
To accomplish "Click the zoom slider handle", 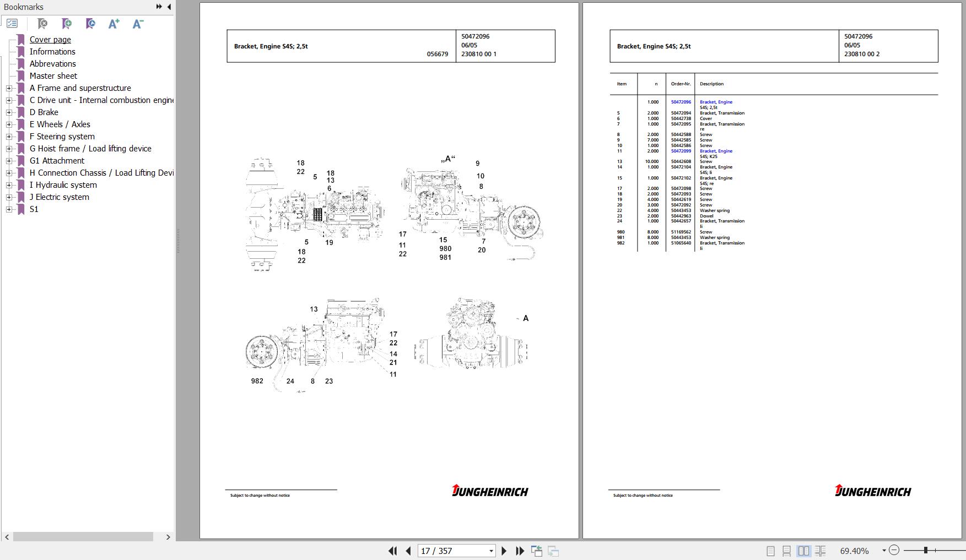I will click(x=926, y=550).
